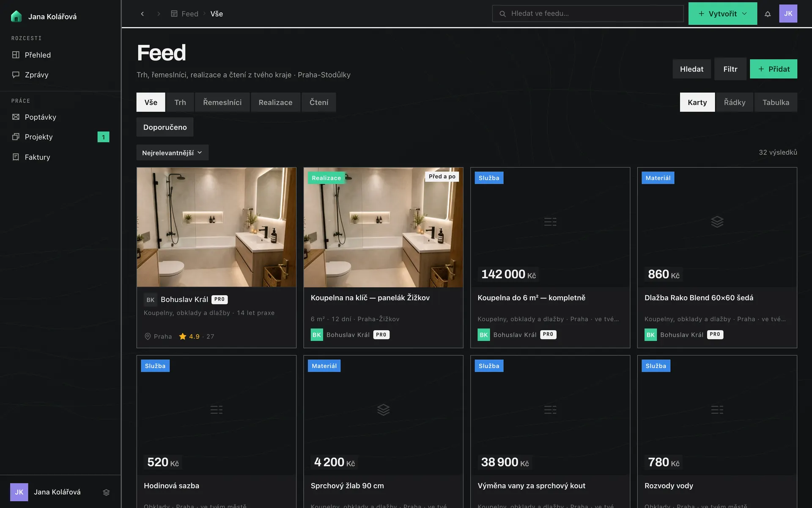Click the Praha location pin

click(x=148, y=337)
